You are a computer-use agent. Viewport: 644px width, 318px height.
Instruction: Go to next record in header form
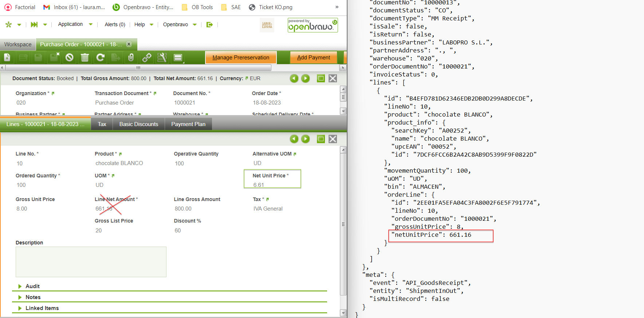pos(305,78)
